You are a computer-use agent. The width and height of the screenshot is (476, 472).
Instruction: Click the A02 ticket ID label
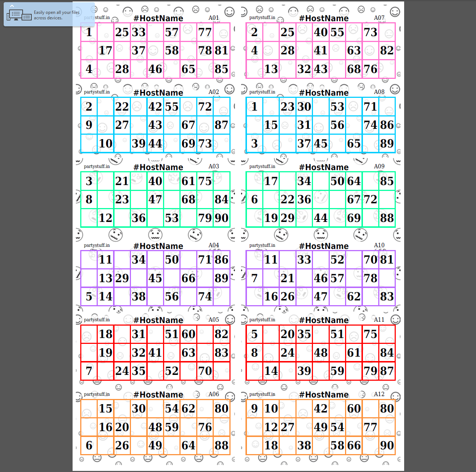coord(214,92)
